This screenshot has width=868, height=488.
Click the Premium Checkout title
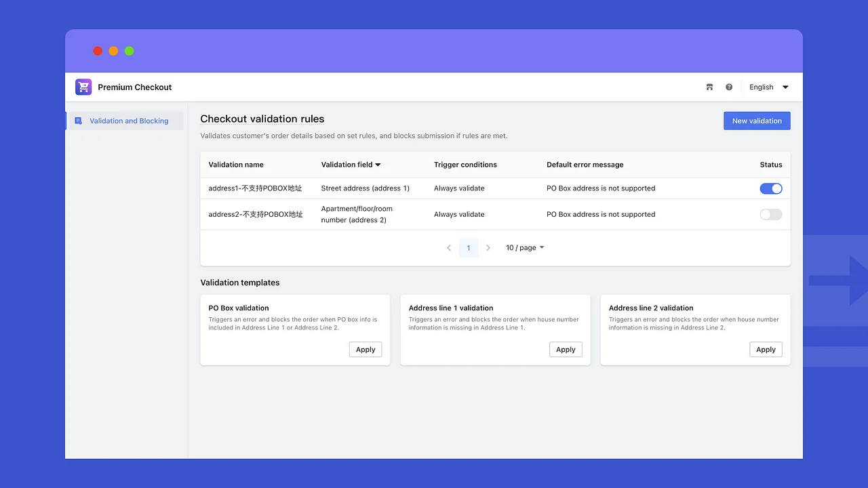pos(134,87)
